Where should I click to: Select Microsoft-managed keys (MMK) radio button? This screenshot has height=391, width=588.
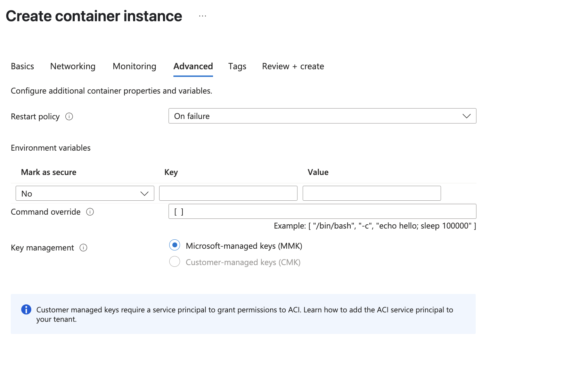(174, 245)
